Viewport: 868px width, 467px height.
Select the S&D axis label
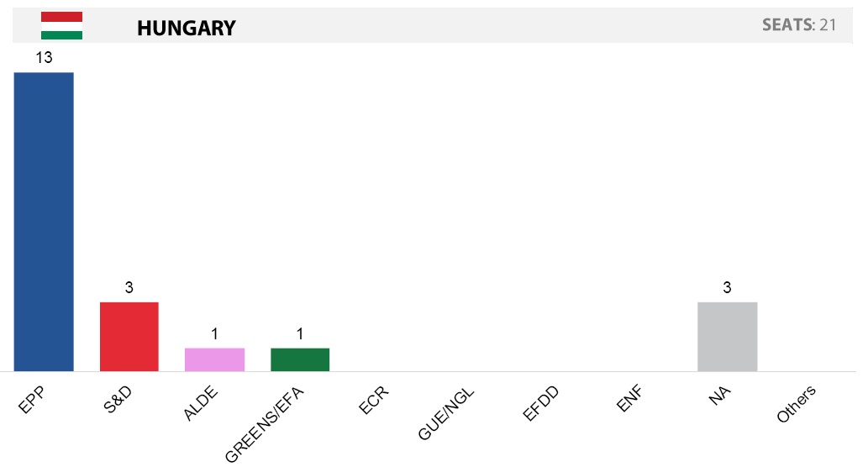118,400
